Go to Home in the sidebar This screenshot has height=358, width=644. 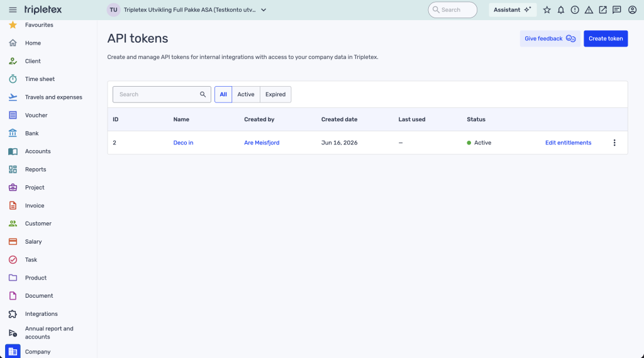click(x=33, y=43)
